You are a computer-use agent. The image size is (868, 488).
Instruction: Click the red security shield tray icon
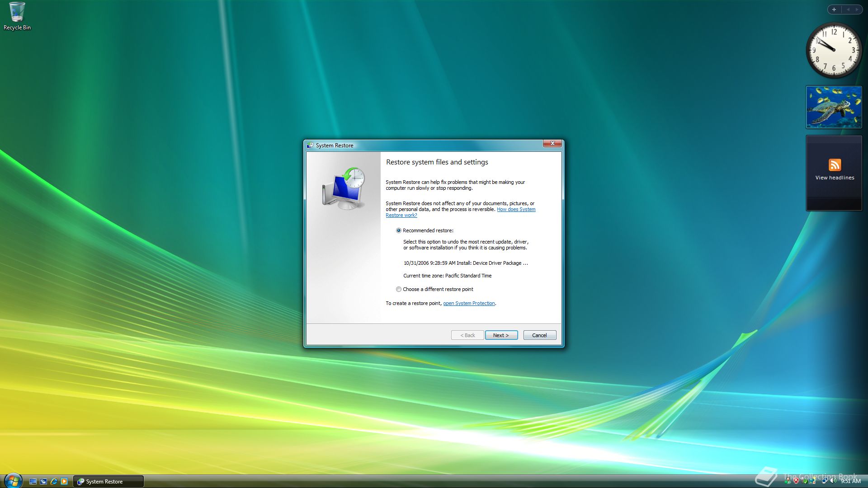(x=796, y=480)
